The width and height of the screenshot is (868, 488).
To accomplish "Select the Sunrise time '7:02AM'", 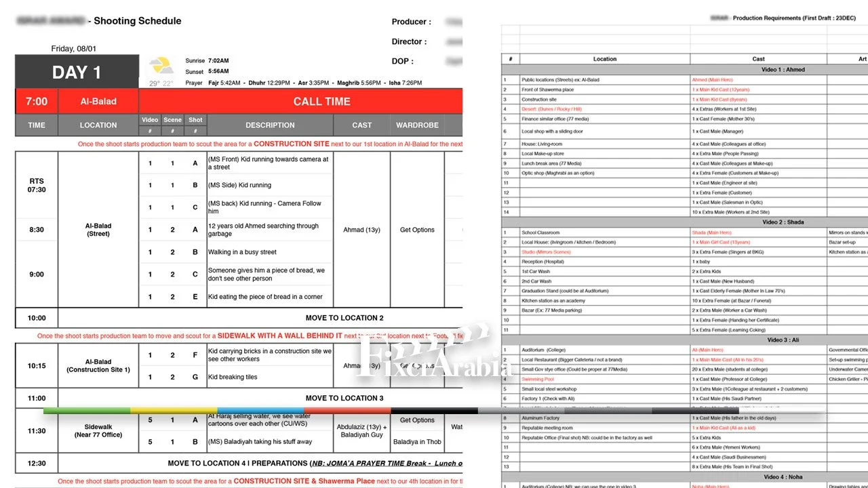I will pos(218,60).
